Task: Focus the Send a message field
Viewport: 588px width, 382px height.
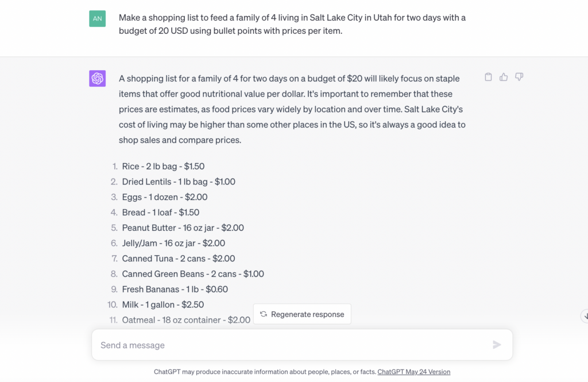Action: tap(287, 345)
